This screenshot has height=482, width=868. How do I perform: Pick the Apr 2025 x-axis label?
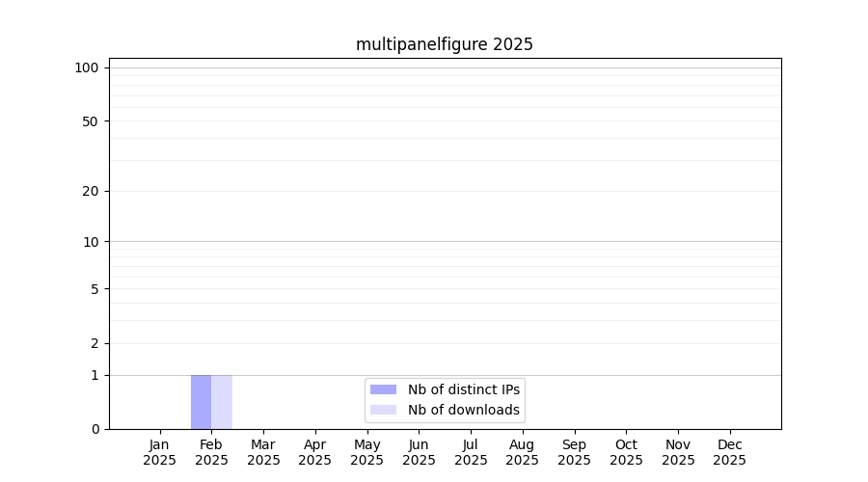315,452
